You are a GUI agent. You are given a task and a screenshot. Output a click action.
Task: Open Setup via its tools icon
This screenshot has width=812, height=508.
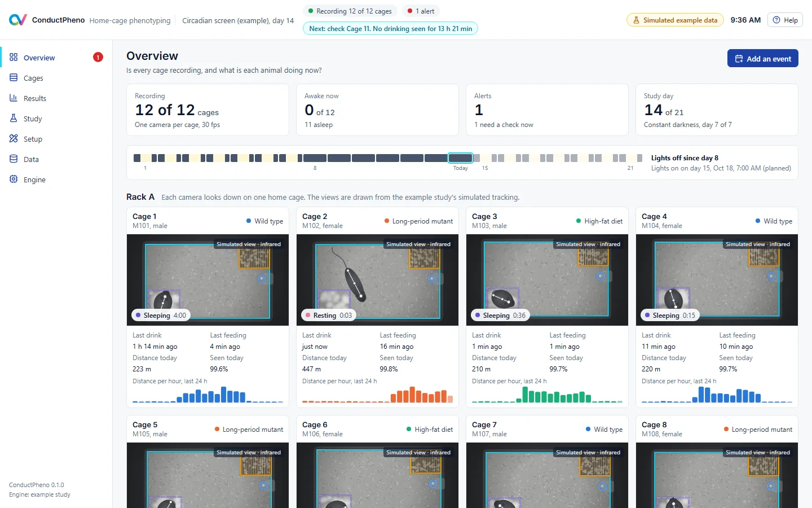(x=14, y=138)
